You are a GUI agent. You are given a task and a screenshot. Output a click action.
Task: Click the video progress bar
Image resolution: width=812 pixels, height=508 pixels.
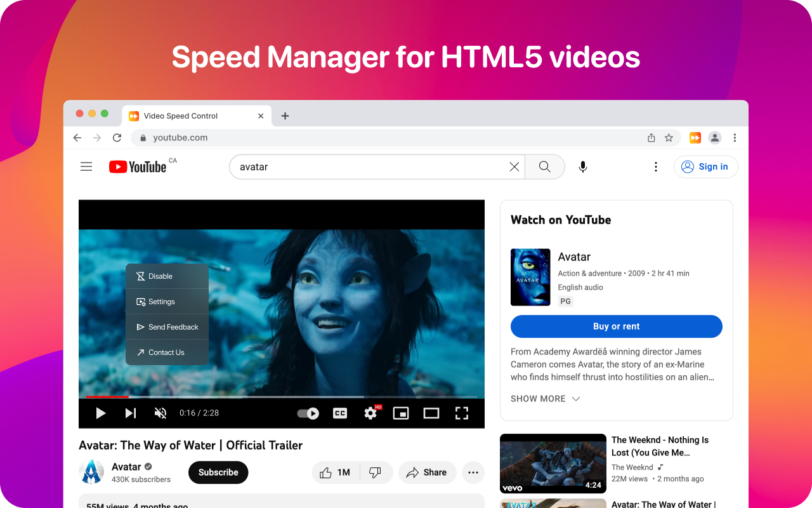click(x=282, y=397)
